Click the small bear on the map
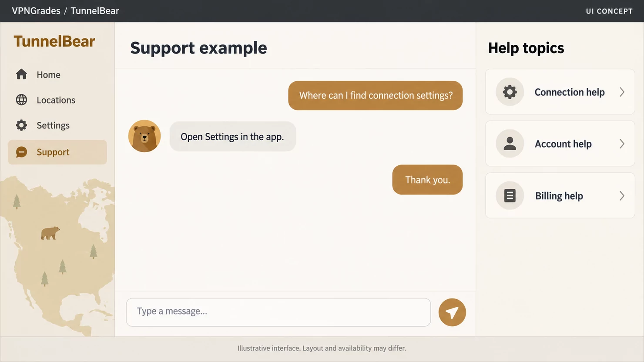 pyautogui.click(x=50, y=233)
